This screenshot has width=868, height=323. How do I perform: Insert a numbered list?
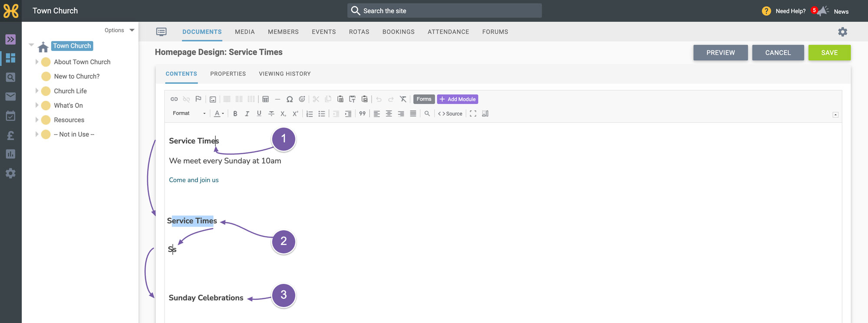coord(309,114)
